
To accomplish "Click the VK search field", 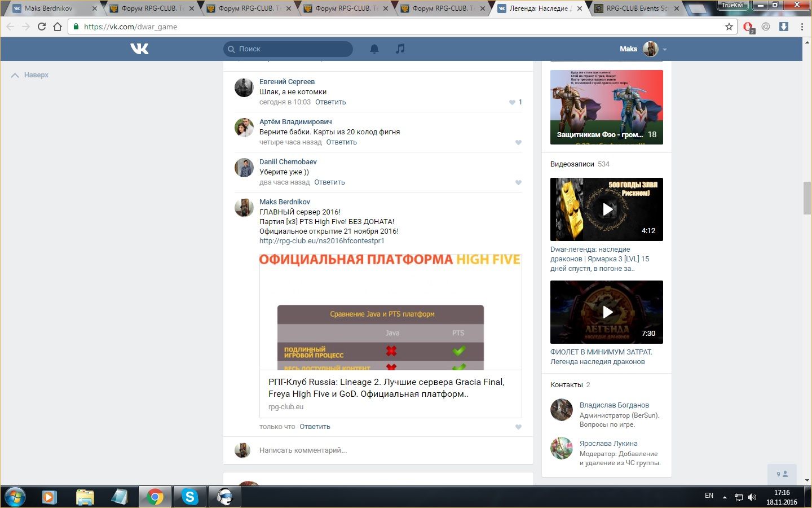I will 288,49.
